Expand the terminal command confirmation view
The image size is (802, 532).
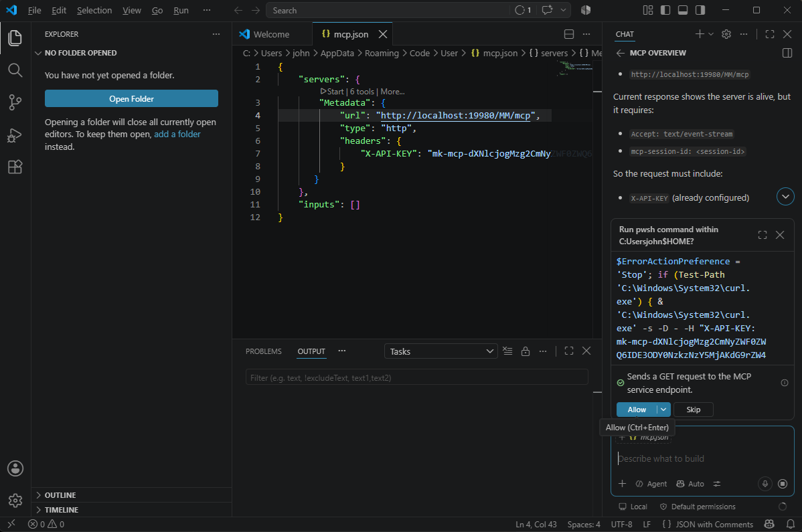[763, 235]
